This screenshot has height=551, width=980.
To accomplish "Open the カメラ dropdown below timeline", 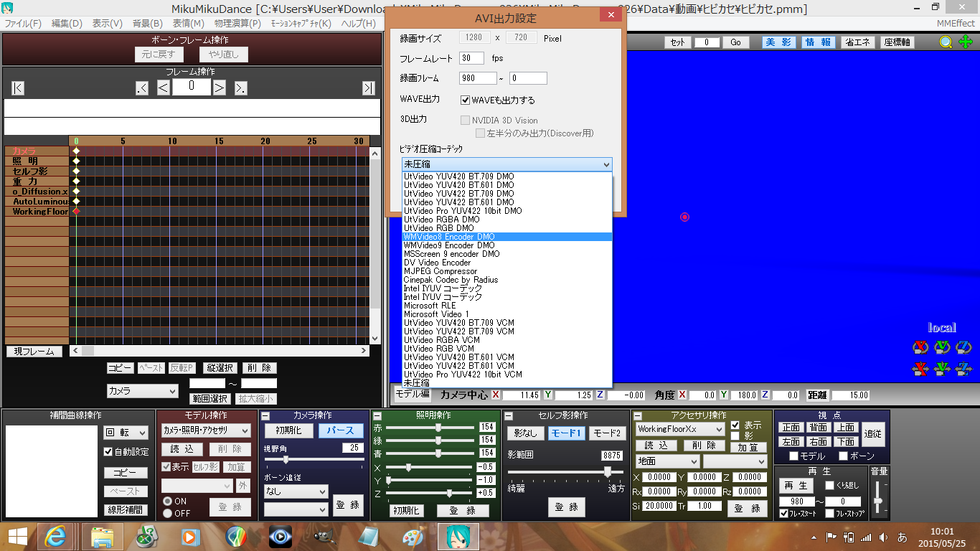I will pyautogui.click(x=142, y=391).
